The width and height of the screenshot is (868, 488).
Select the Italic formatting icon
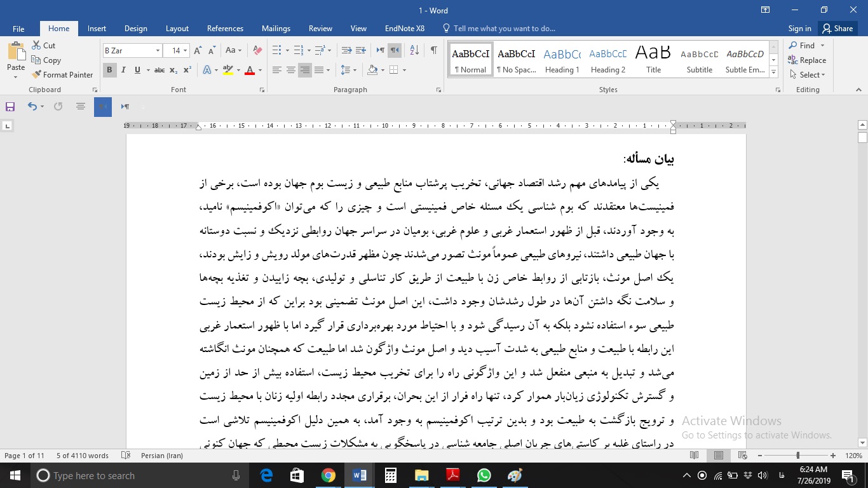[x=123, y=70]
